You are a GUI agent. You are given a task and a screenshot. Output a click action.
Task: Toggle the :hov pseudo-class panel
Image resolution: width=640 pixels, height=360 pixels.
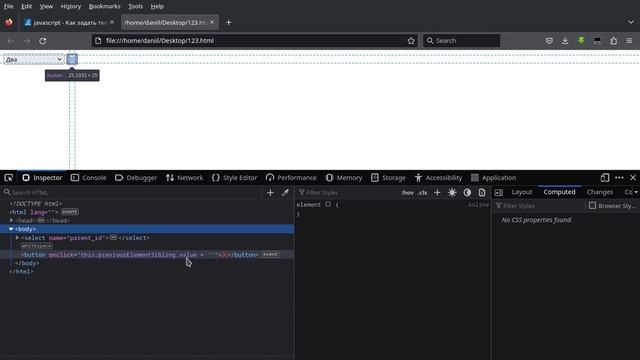[407, 193]
